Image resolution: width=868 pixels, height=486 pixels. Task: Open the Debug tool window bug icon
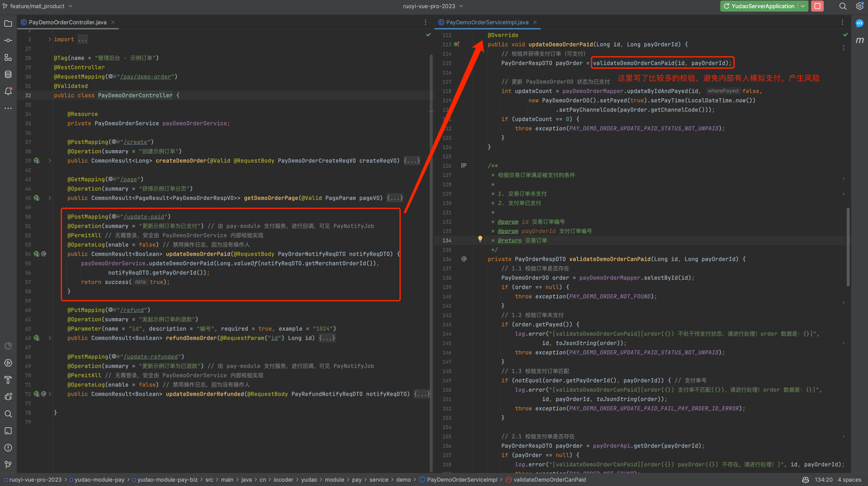[8, 396]
